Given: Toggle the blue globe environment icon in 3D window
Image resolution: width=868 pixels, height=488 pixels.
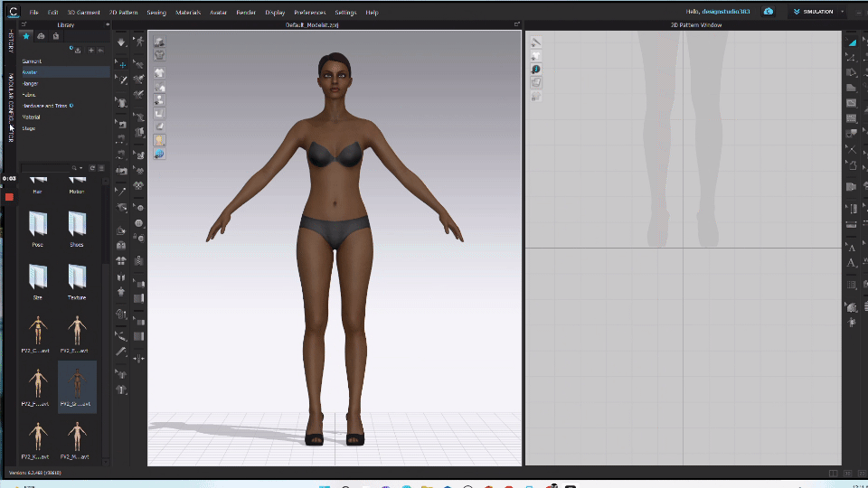Looking at the screenshot, I should point(159,154).
